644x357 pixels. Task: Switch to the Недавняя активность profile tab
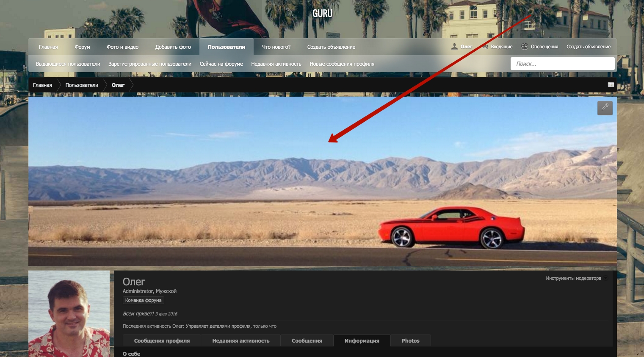pos(240,341)
